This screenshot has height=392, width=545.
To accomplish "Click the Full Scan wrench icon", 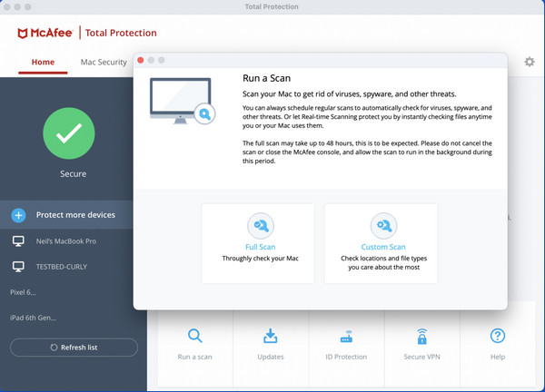I will click(x=261, y=226).
